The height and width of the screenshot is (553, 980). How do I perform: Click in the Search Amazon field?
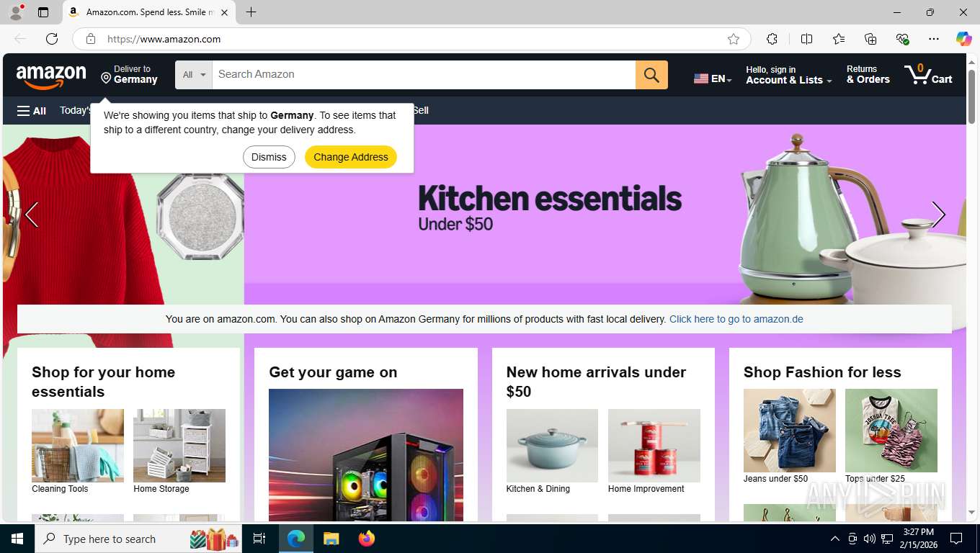tap(424, 75)
